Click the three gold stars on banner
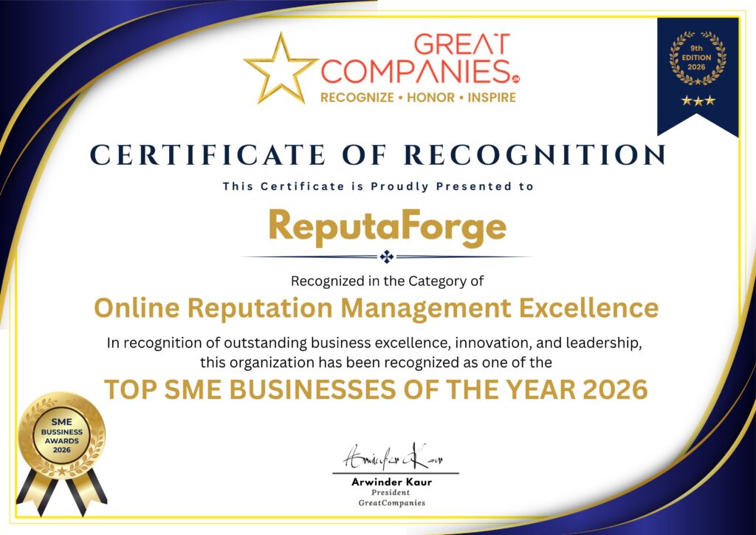 click(x=698, y=100)
